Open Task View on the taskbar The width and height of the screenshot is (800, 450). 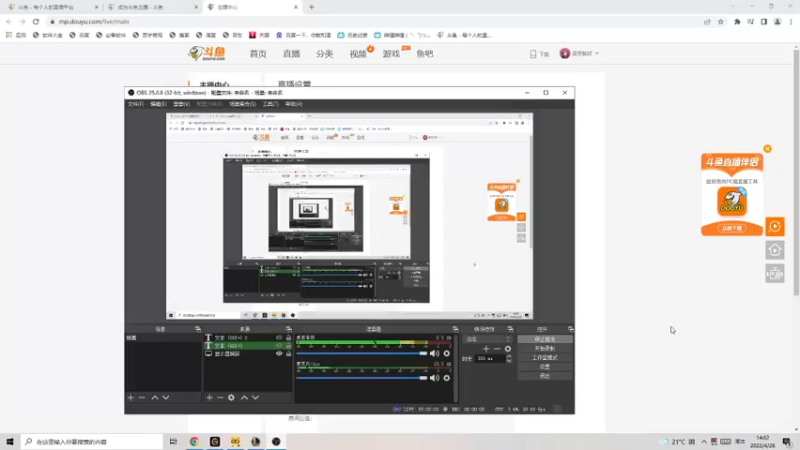pos(173,441)
